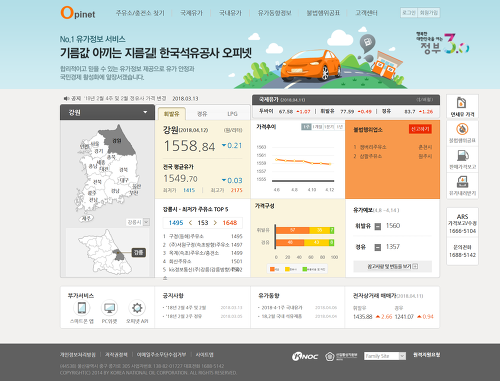Click highest price value 1648 in TOP 5

pyautogui.click(x=230, y=223)
